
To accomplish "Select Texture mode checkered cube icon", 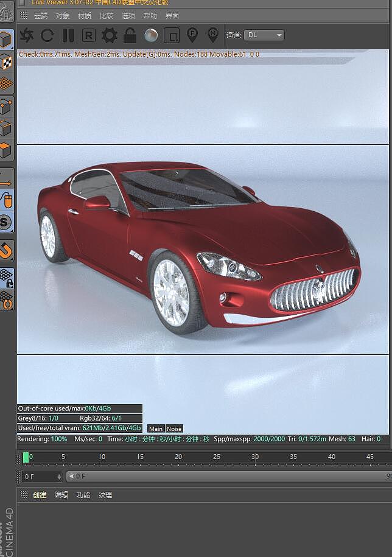I will click(6, 62).
